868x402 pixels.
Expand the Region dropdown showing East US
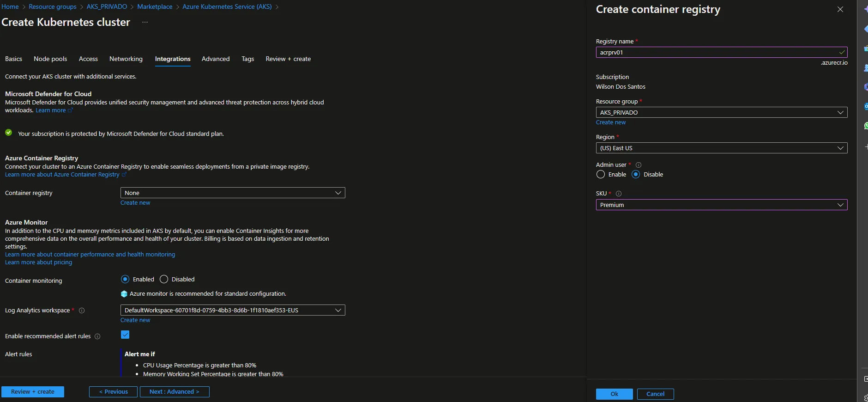(722, 148)
